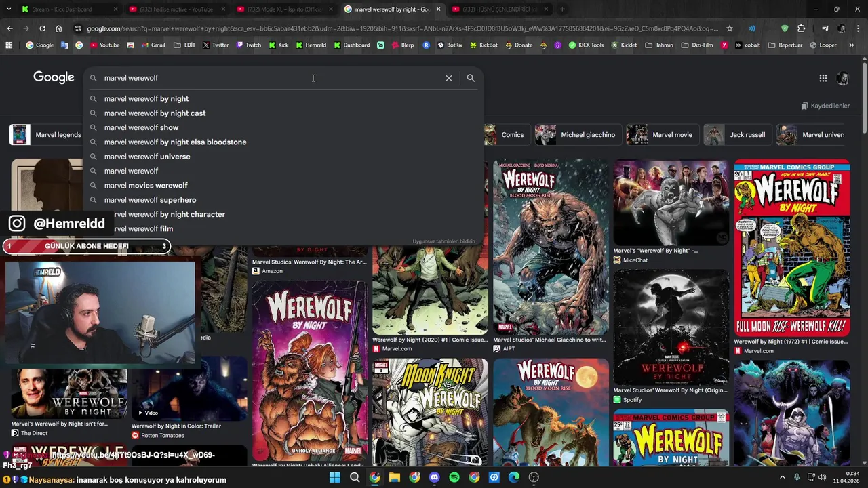
Task: Open the Windows Start menu
Action: click(335, 477)
